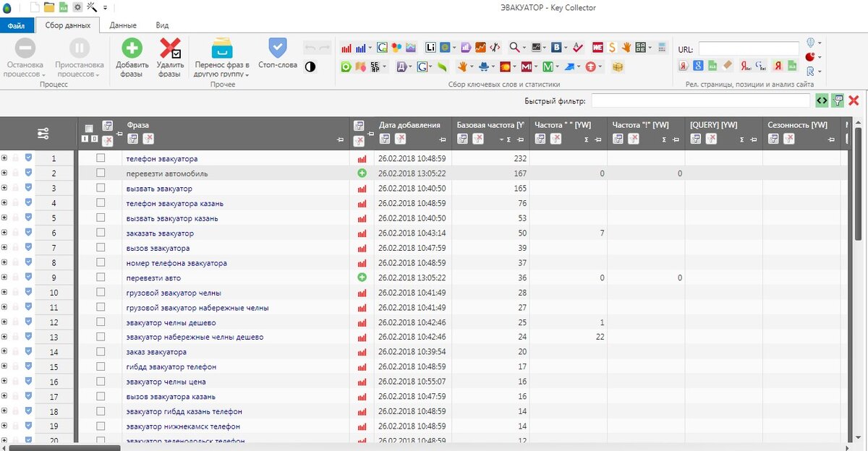The image size is (868, 451).
Task: Click the Добавить фразы button
Action: [x=132, y=59]
